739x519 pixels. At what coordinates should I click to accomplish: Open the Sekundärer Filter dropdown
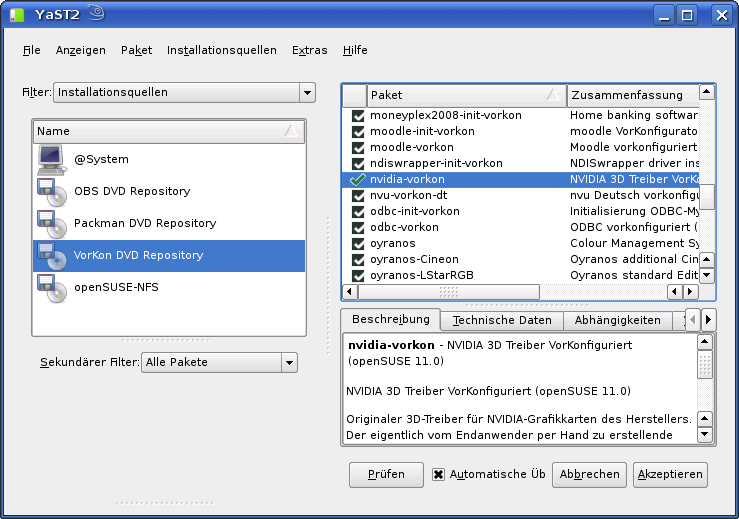[219, 362]
